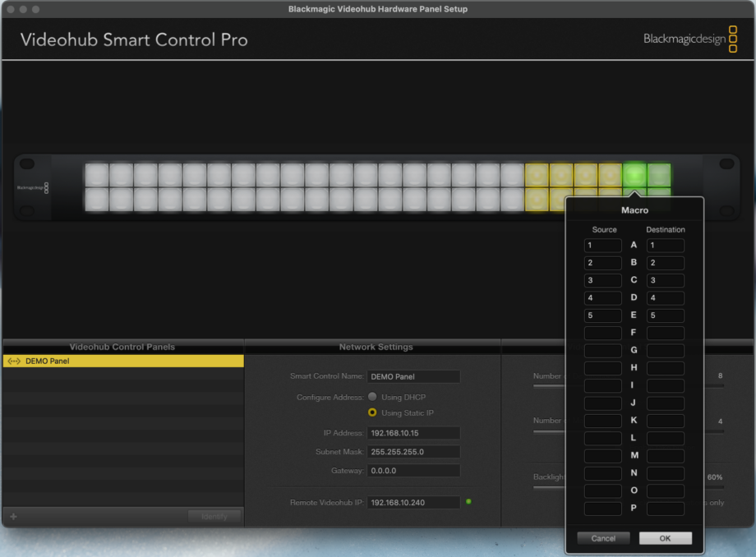This screenshot has width=756, height=557.
Task: Cancel the Macro dialog
Action: [x=603, y=538]
